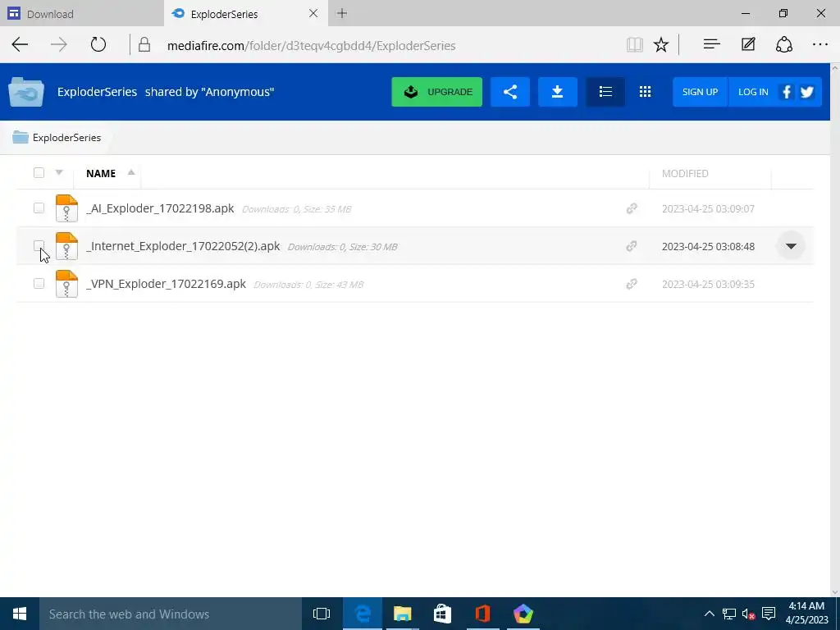Click the Facebook login icon
Image resolution: width=840 pixels, height=630 pixels.
(x=787, y=92)
